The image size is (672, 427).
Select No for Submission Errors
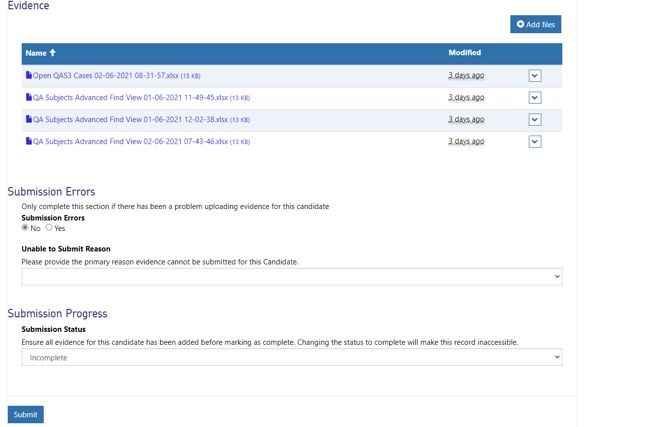tap(25, 228)
